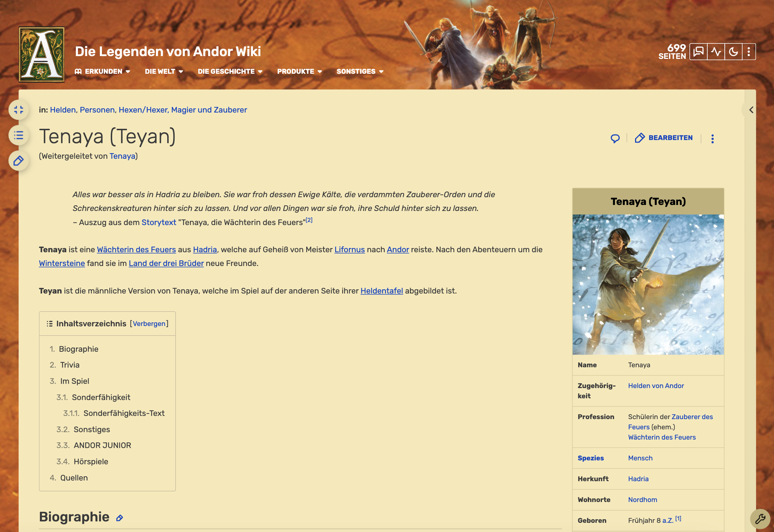
Task: Click the Tenaya infobox portrait image
Action: (648, 284)
